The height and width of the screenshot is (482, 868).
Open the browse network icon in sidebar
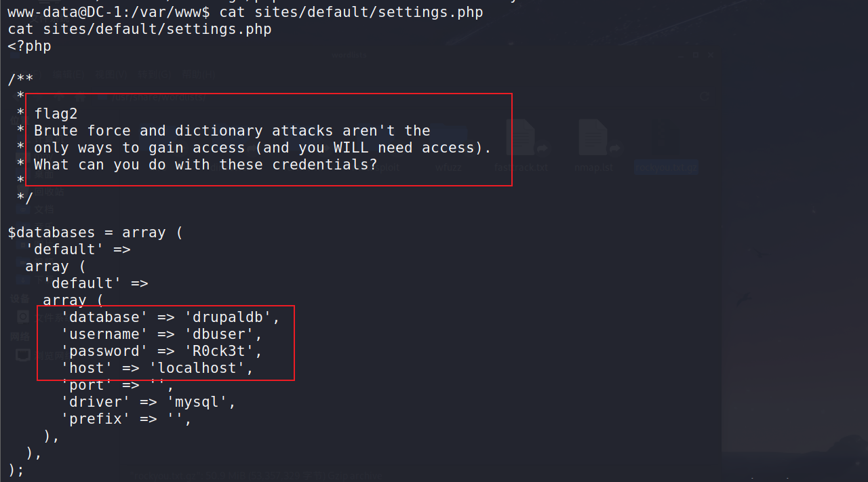[x=22, y=355]
